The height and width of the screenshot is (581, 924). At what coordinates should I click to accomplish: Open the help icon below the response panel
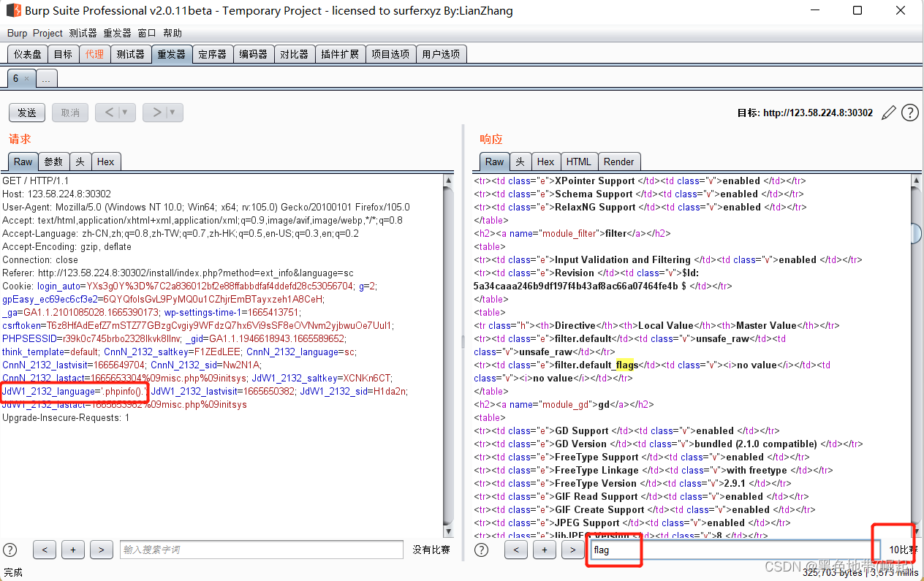[x=481, y=550]
